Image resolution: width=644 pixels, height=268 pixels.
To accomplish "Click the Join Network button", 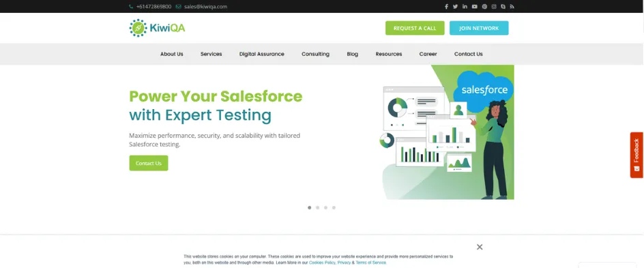I will (479, 28).
